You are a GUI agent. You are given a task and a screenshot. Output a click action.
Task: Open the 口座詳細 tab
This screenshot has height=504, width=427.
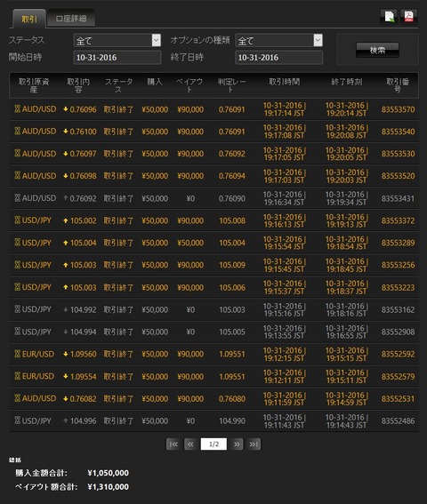tap(71, 19)
